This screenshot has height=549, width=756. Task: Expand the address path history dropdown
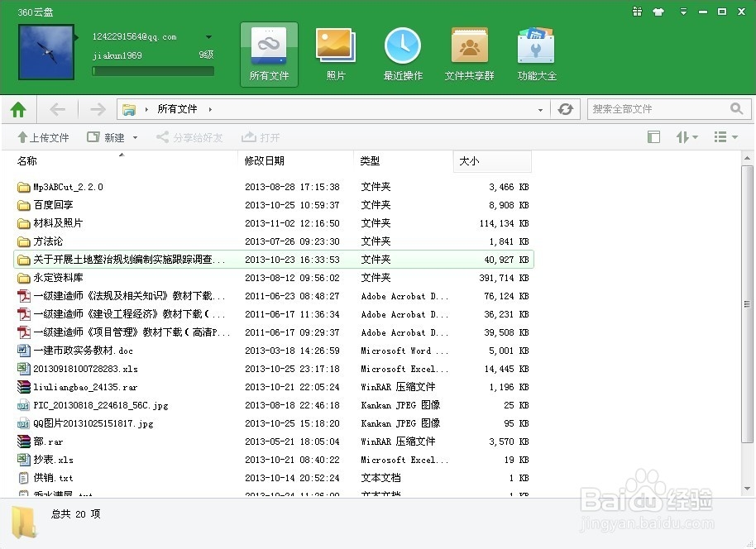tap(540, 110)
